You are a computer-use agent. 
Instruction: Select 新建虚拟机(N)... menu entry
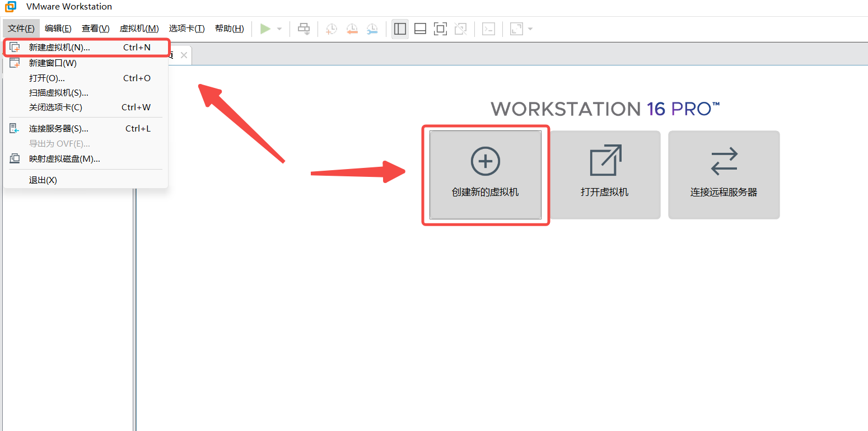86,48
